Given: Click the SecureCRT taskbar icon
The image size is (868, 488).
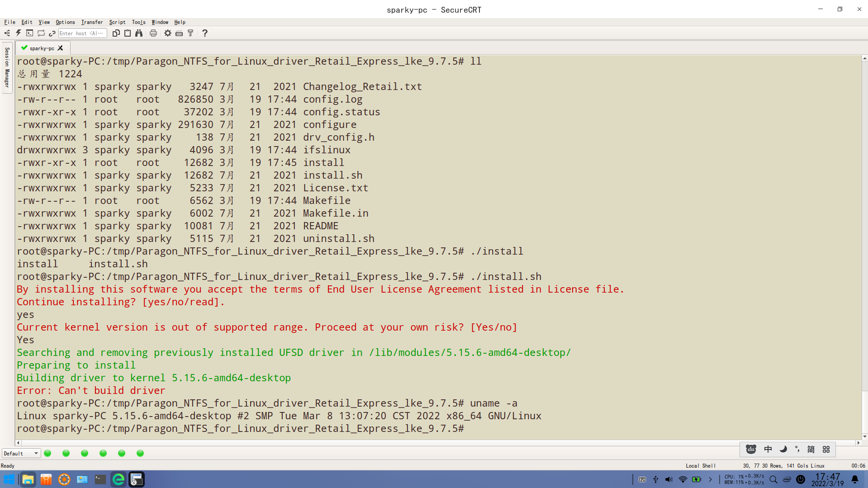Looking at the screenshot, I should (x=137, y=479).
